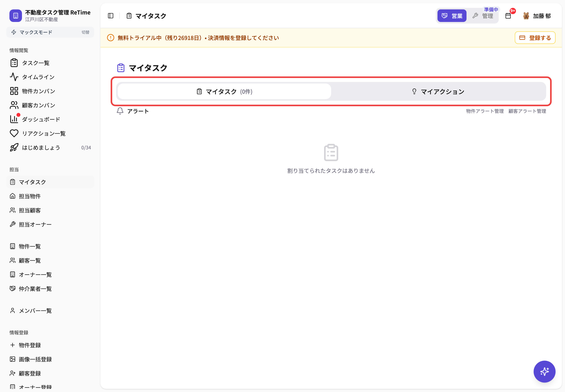Click the 顧客登録 add-user icon
The width and height of the screenshot is (565, 392).
pyautogui.click(x=13, y=373)
